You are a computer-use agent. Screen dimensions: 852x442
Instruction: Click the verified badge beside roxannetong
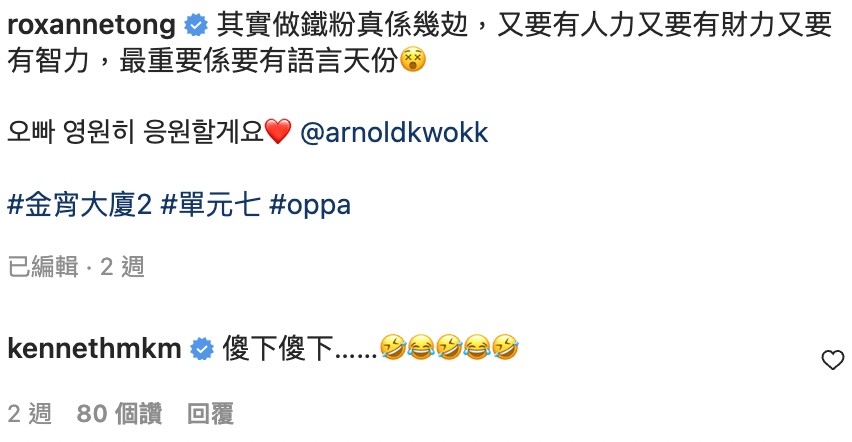pos(196,26)
